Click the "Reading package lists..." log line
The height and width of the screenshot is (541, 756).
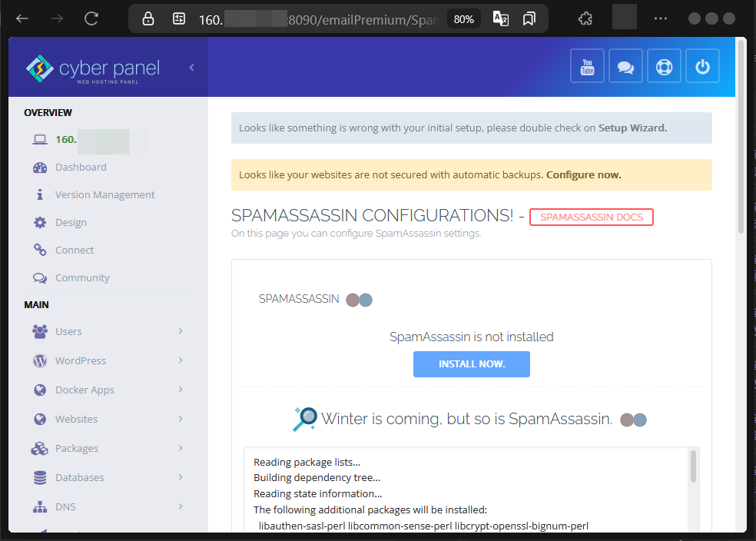pyautogui.click(x=307, y=463)
